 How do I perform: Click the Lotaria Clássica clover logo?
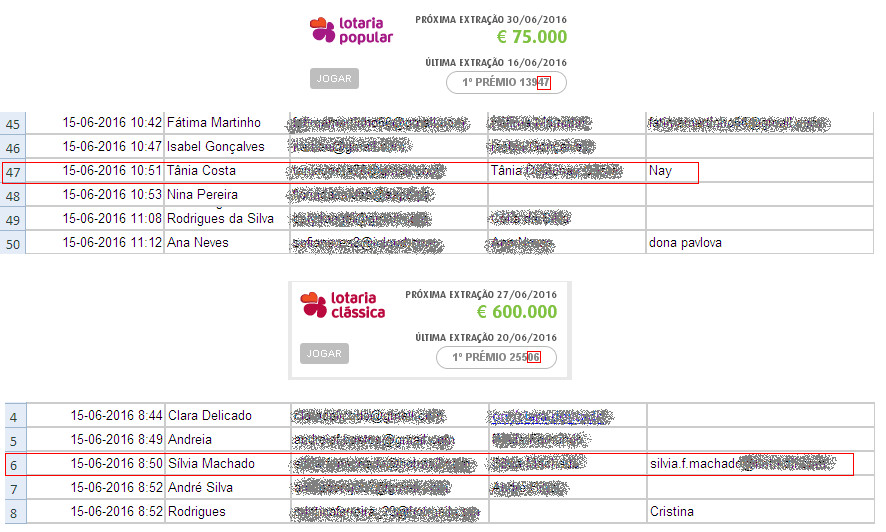tap(314, 304)
